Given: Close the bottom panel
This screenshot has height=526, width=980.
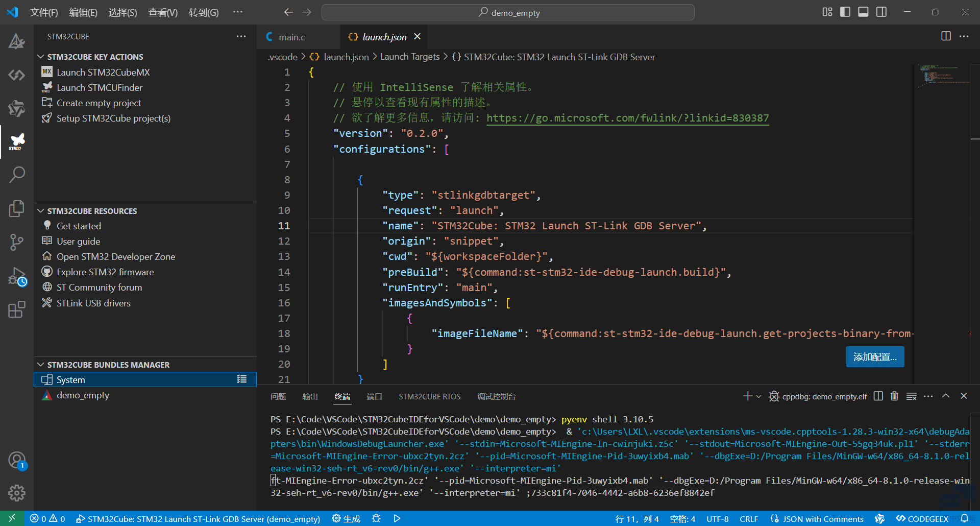Looking at the screenshot, I should pyautogui.click(x=964, y=396).
